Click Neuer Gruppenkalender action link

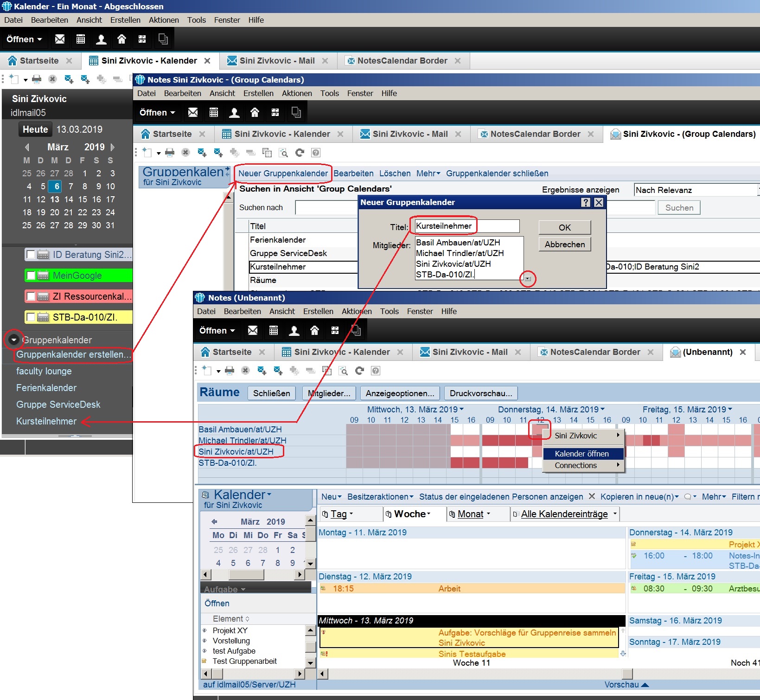[283, 173]
